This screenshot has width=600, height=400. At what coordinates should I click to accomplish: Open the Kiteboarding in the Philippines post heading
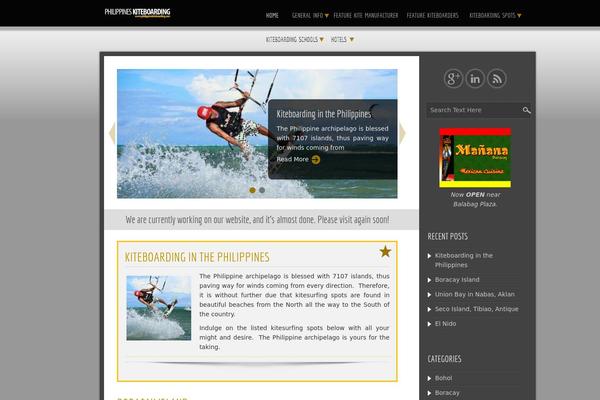(197, 257)
